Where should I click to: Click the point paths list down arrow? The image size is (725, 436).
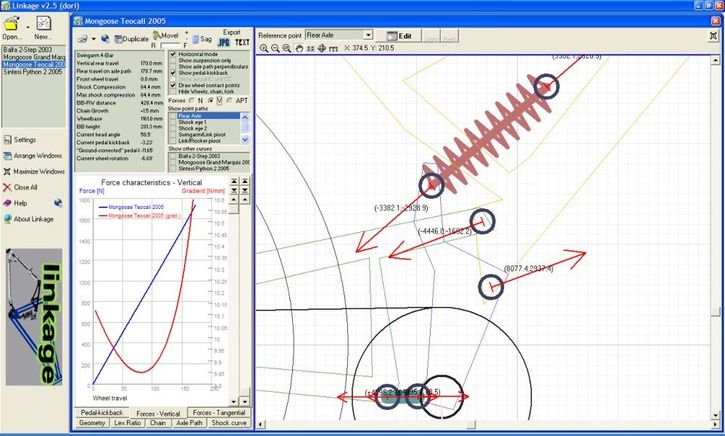245,139
